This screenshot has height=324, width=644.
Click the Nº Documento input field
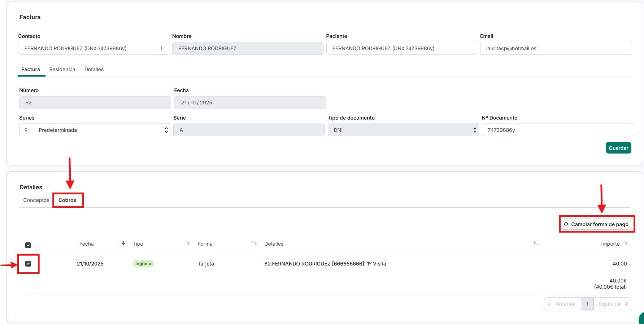tap(557, 130)
